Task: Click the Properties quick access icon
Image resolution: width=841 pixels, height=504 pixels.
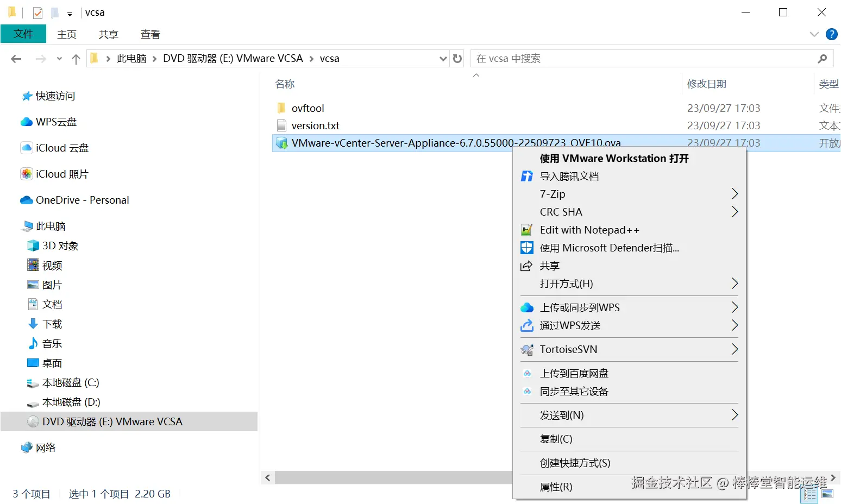Action: pos(37,12)
